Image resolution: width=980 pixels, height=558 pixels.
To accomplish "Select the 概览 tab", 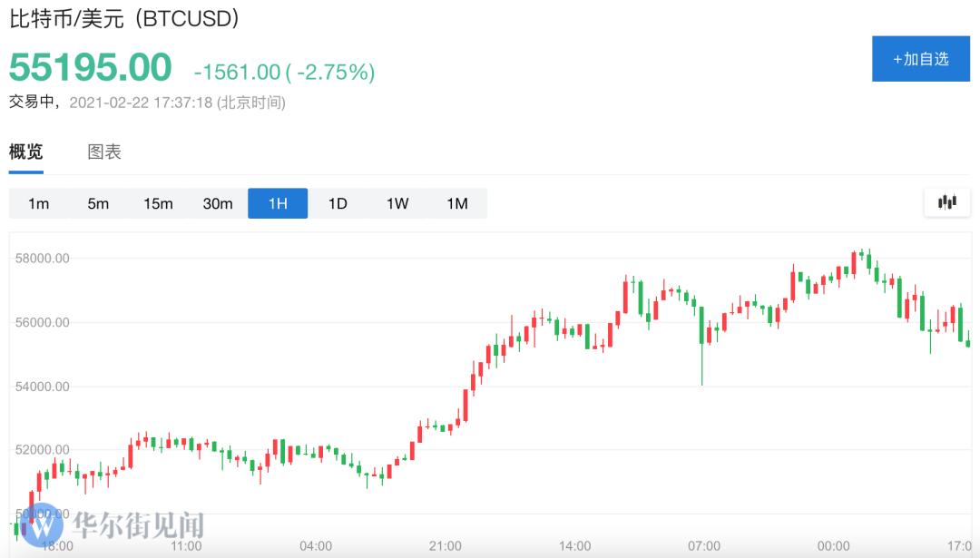I will coord(24,152).
